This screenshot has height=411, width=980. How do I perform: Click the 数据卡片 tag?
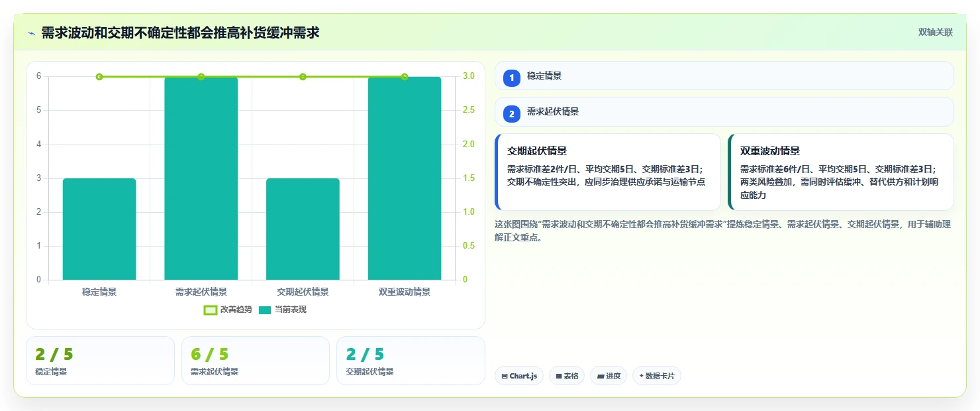click(x=657, y=376)
